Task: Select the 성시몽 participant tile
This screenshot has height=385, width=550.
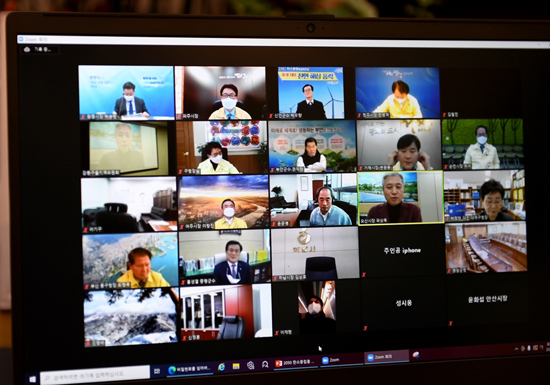Action: click(403, 304)
